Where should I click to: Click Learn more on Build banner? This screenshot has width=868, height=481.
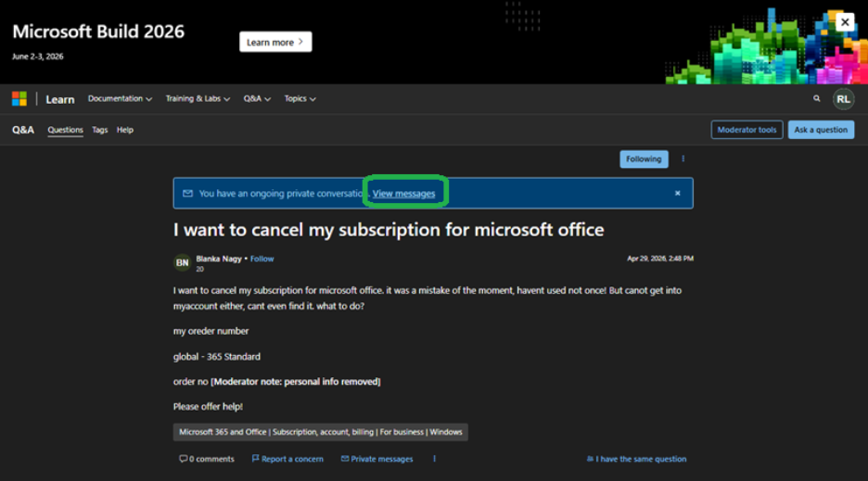(x=275, y=42)
